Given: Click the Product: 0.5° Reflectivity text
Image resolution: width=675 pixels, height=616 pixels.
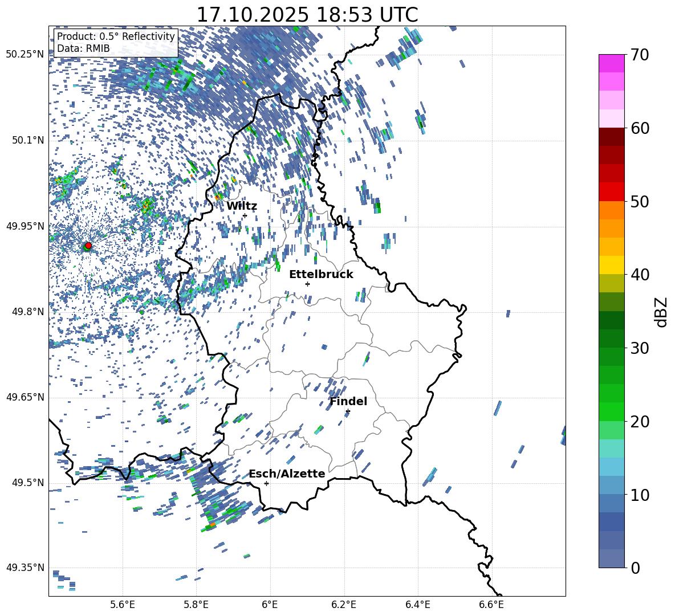Looking at the screenshot, I should pyautogui.click(x=116, y=36).
